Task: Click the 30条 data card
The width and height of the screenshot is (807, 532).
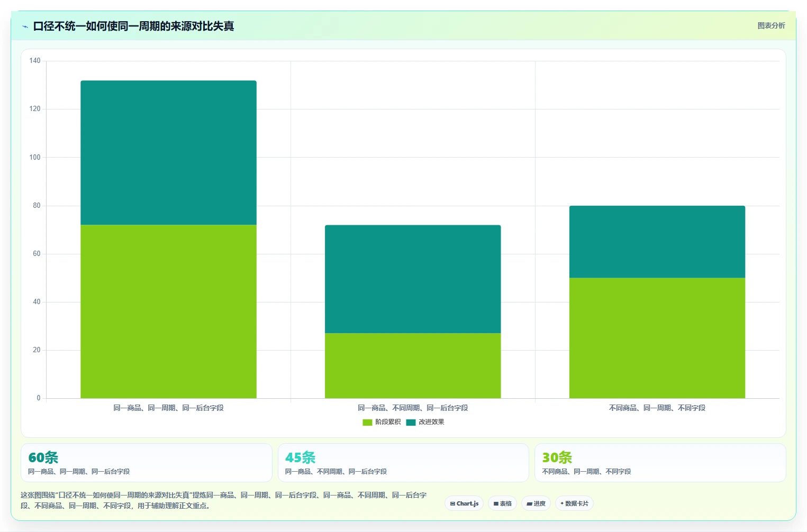Action: point(660,463)
